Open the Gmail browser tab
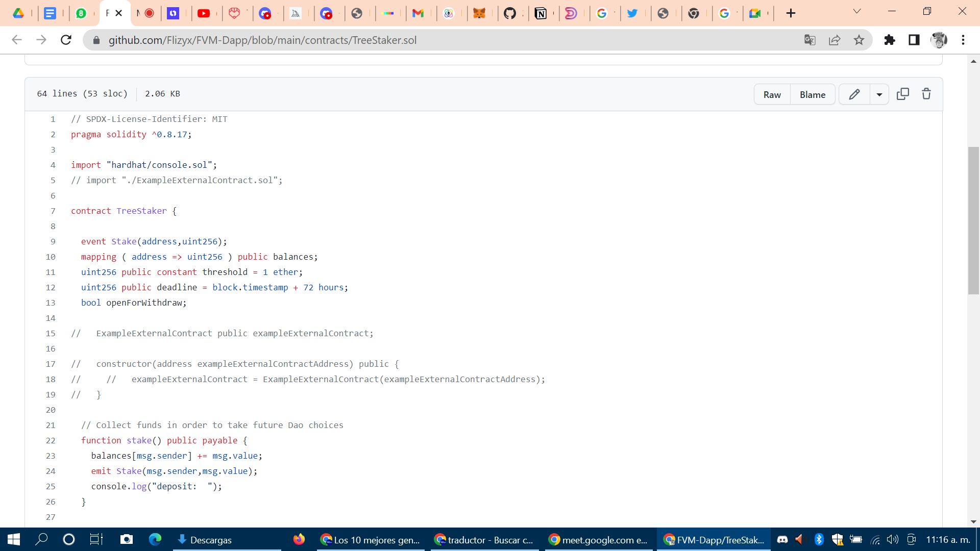Viewport: 980px width, 551px height. (418, 13)
